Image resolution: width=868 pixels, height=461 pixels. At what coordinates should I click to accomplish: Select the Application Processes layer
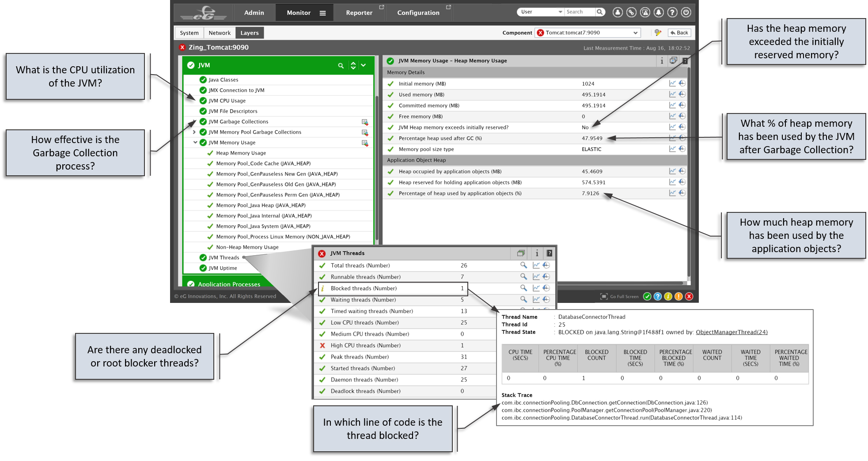229,284
